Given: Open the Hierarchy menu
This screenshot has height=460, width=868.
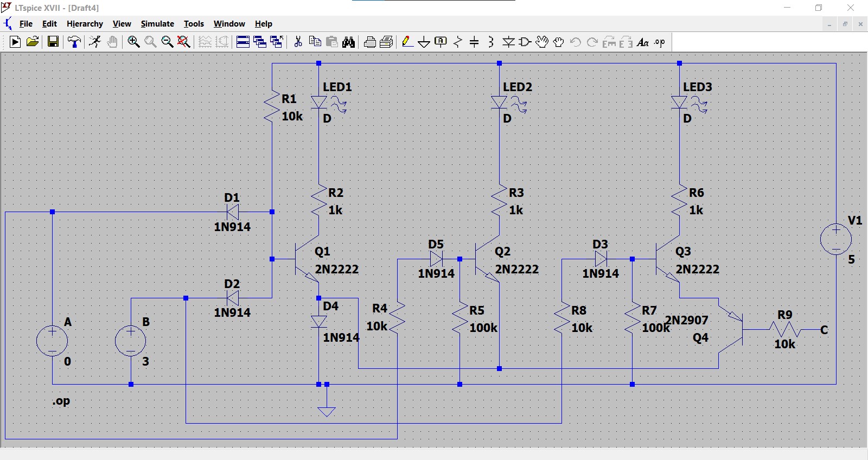Looking at the screenshot, I should (85, 24).
